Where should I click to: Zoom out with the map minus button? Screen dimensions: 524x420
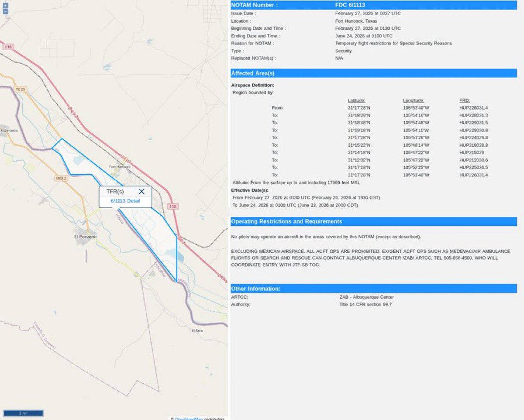click(x=5, y=11)
